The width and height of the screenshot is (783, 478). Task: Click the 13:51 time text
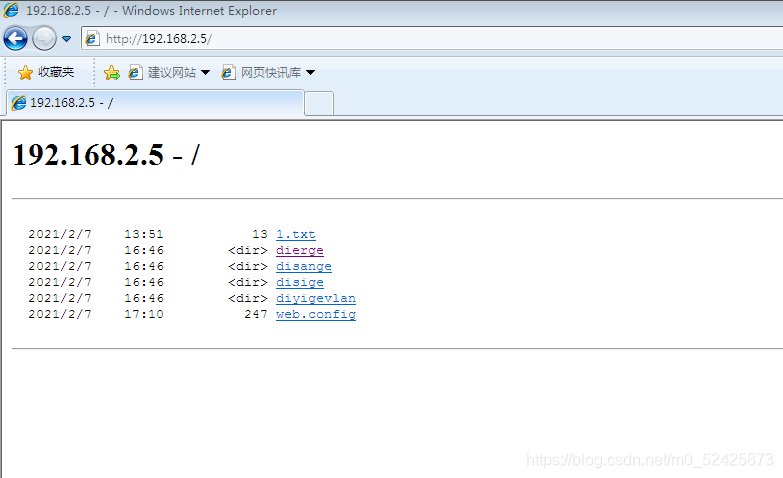144,234
